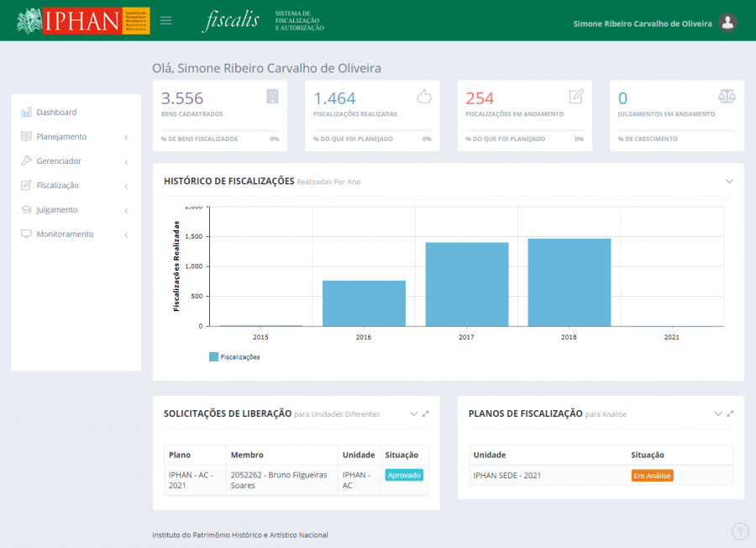Click the hamburger menu icon in header
Screen dimensions: 756x548
tap(165, 21)
